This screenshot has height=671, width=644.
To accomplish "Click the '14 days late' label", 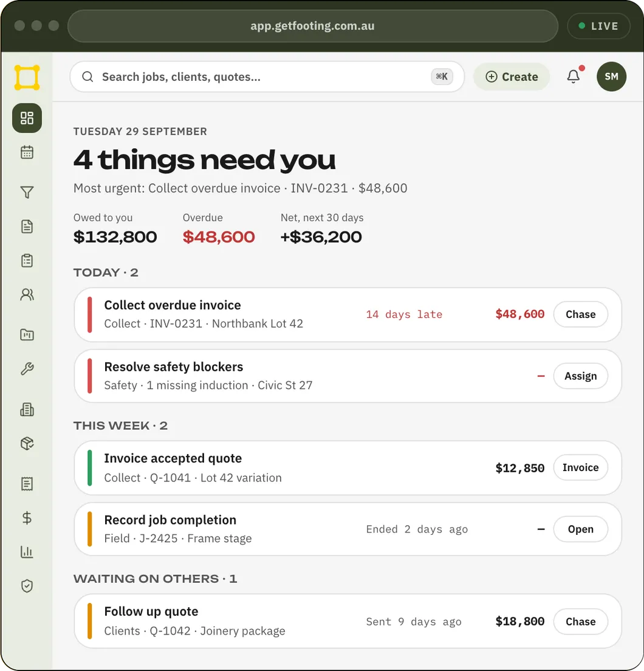I will point(404,314).
